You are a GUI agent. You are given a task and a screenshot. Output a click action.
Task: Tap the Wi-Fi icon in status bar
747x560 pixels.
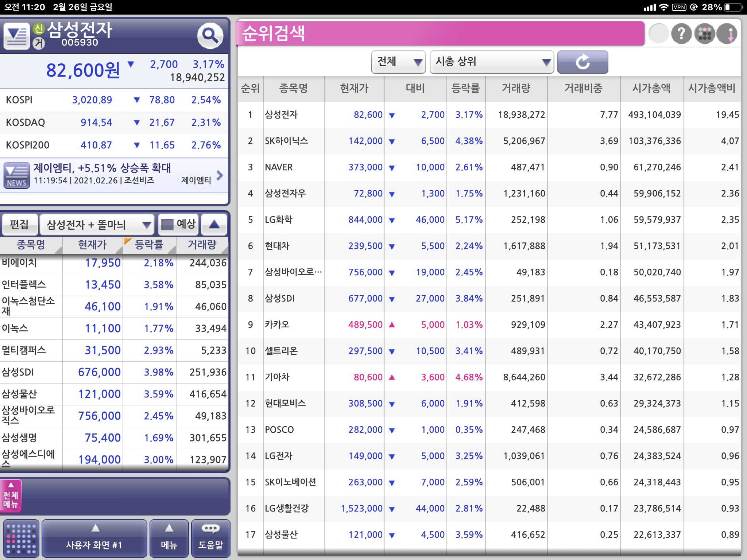coord(664,7)
